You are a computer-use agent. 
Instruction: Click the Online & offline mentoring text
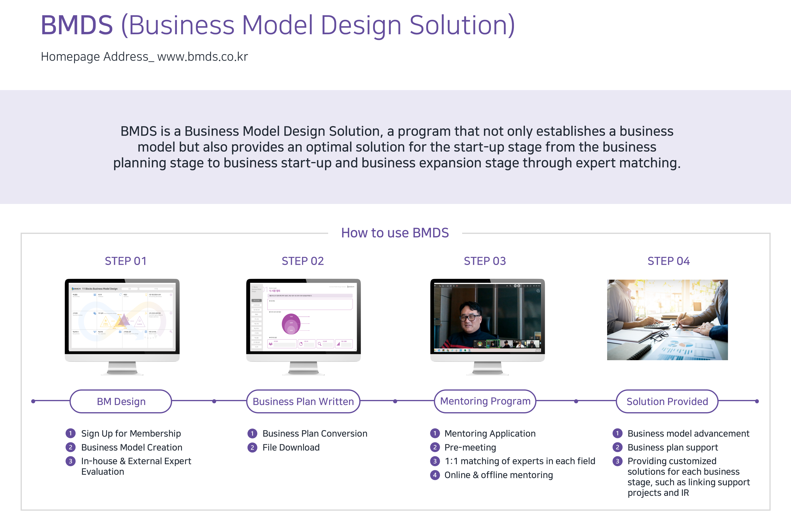pos(499,475)
